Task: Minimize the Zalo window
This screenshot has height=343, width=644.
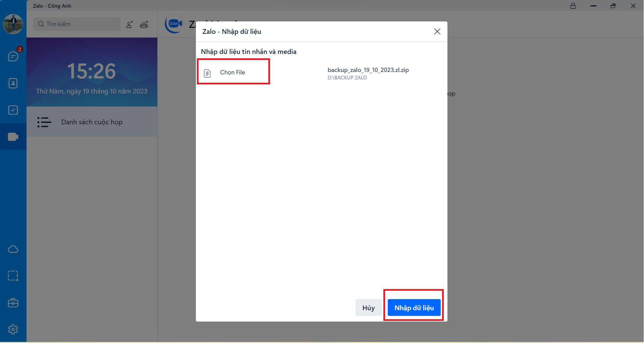Action: click(x=593, y=6)
